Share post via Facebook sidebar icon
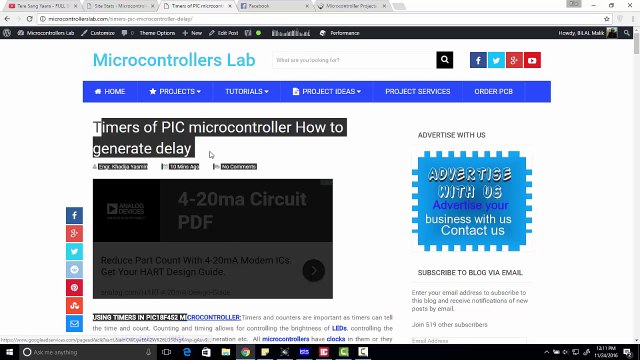The height and width of the screenshot is (360, 640). [x=74, y=216]
